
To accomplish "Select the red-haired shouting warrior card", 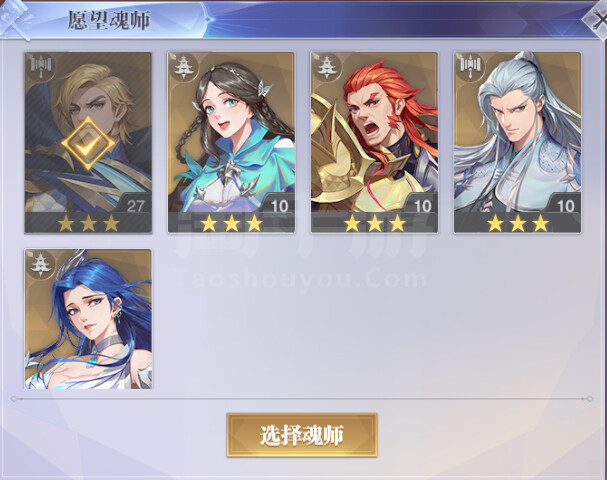I will (x=374, y=142).
